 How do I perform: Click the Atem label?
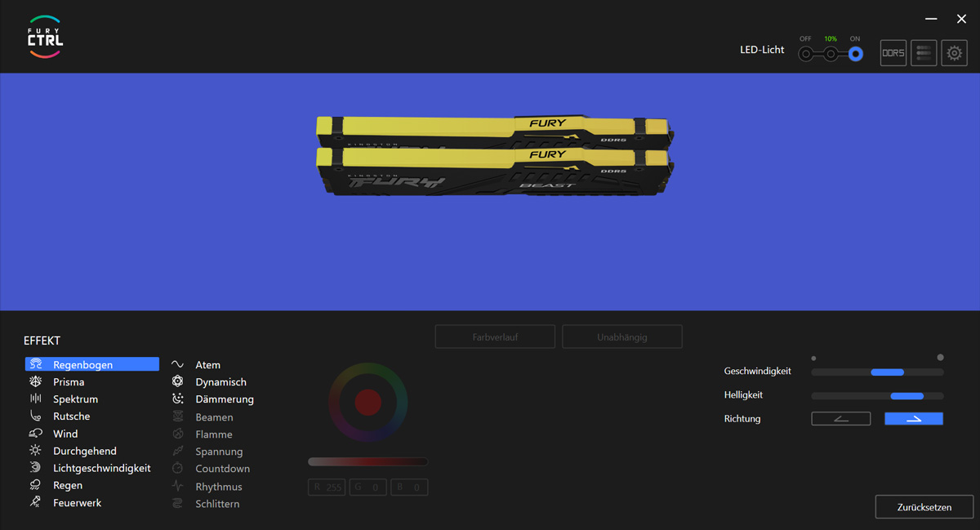[208, 365]
